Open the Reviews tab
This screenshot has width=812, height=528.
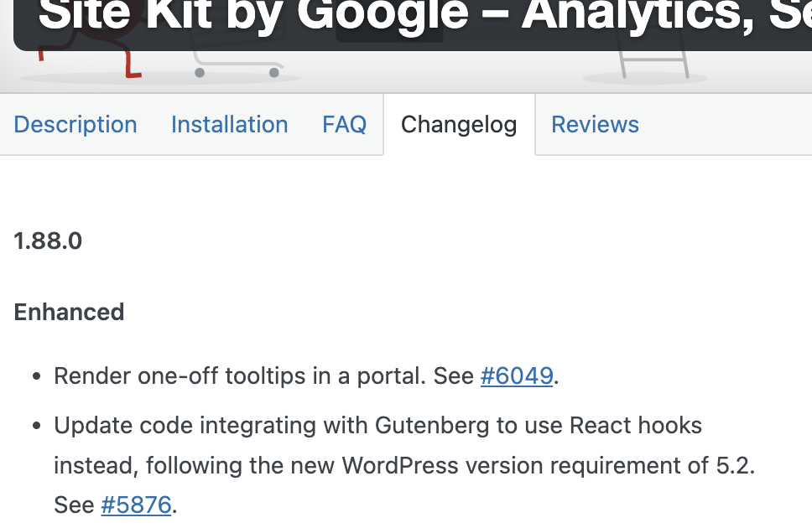click(595, 124)
